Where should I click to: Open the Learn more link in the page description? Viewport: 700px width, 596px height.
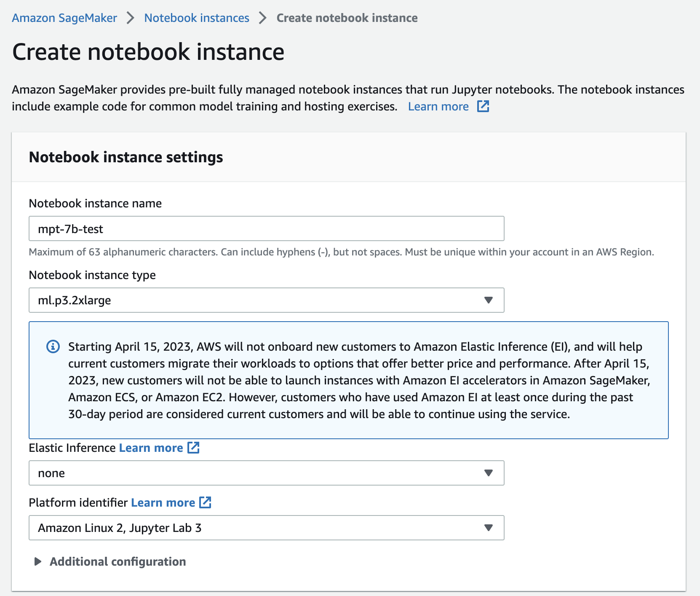pyautogui.click(x=438, y=106)
